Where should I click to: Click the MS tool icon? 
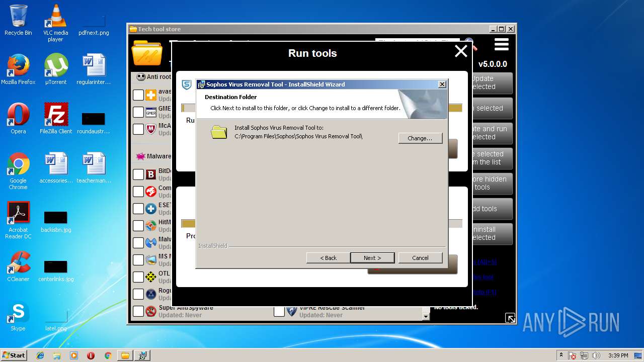(x=151, y=260)
